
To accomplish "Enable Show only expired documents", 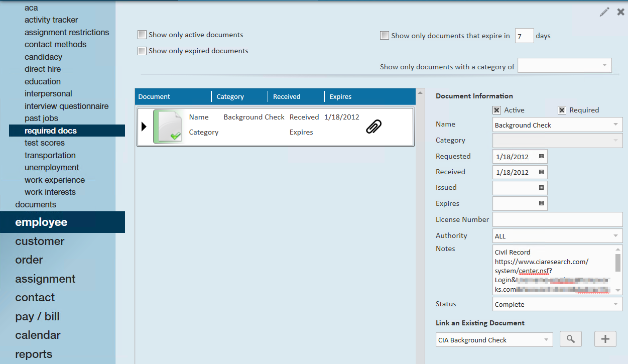I will (x=142, y=51).
